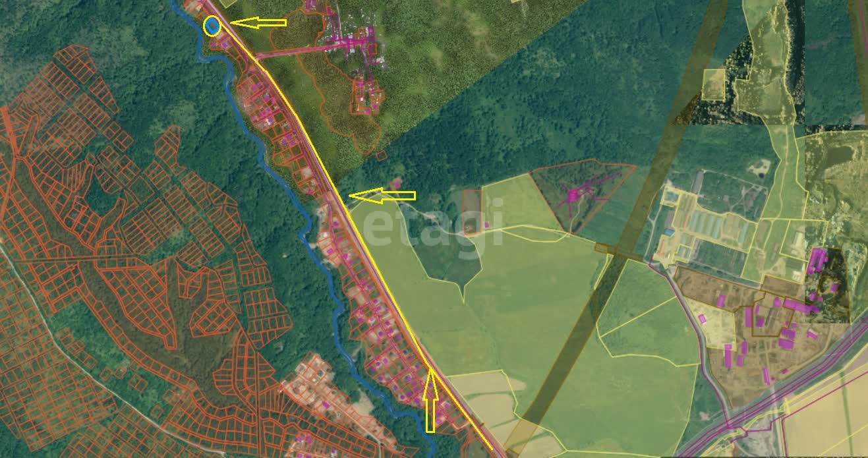Select the tiny red square parcel by the forest edge
Image resolution: width=868 pixels, height=458 pixels.
382,156
